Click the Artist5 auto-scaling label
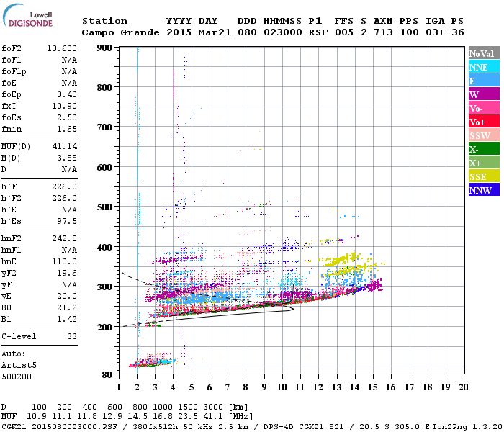This screenshot has height=432, width=504. click(19, 366)
